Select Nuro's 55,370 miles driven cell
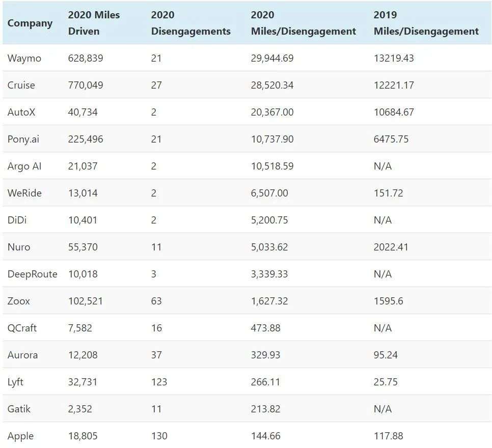The image size is (492, 448). [x=83, y=247]
